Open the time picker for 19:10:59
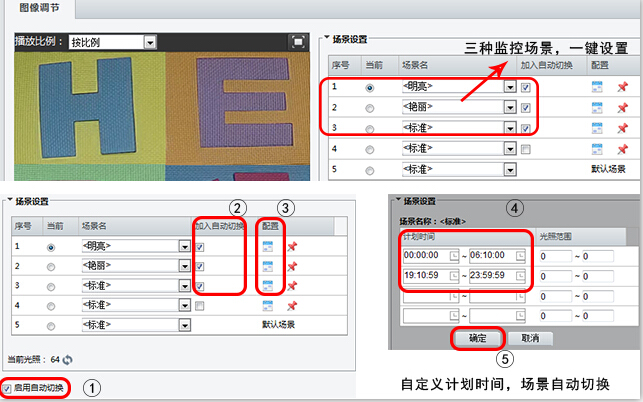 coord(455,276)
